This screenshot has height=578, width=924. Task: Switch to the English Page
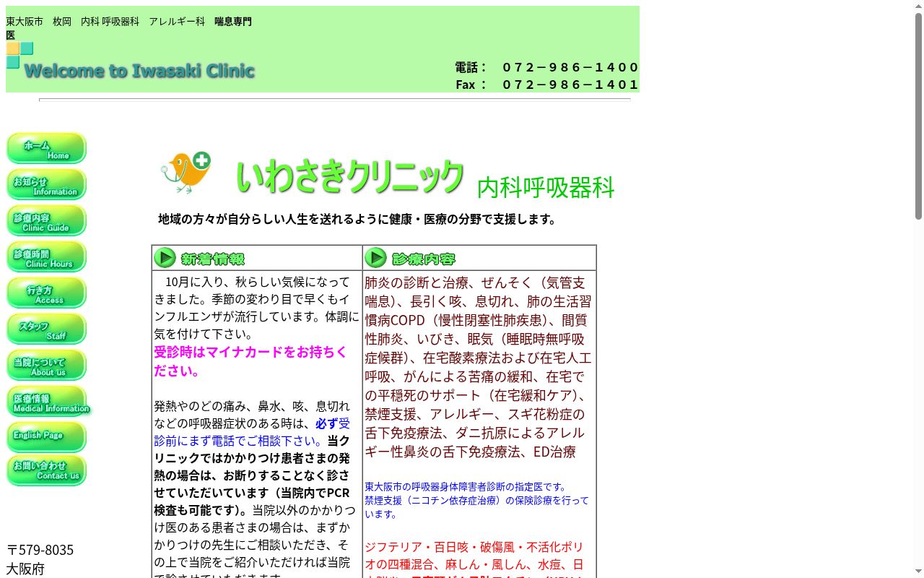tap(46, 436)
